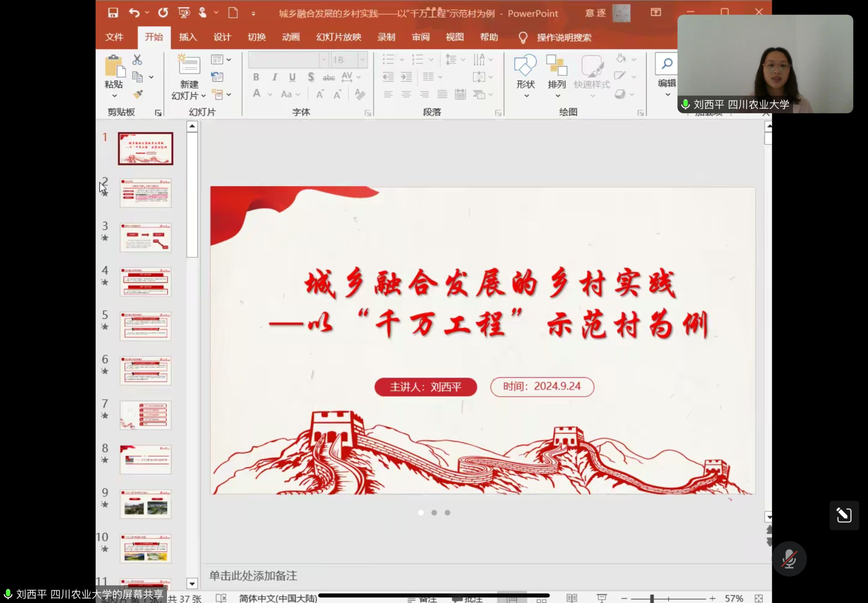Click the New Slide icon
Viewport: 868px width, 603px height.
coord(189,65)
